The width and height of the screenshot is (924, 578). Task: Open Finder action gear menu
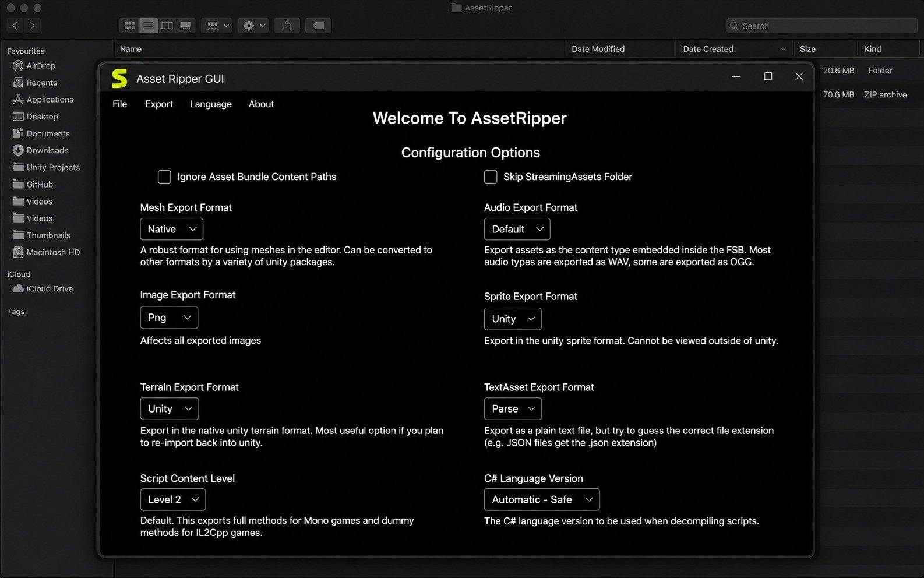point(253,26)
